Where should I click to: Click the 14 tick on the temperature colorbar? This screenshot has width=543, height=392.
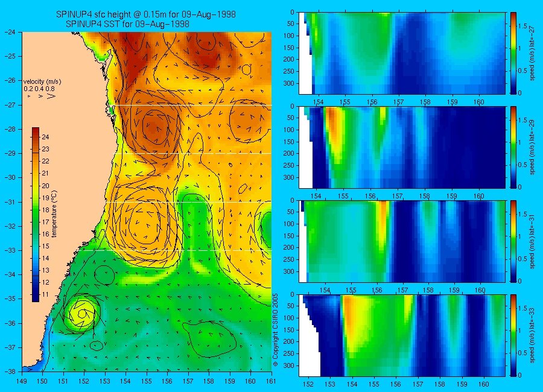45,258
